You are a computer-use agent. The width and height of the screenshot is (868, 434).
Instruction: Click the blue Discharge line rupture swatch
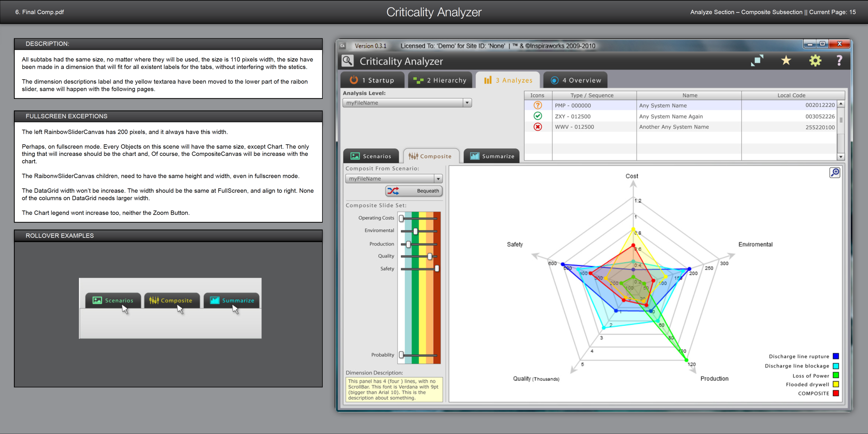[x=836, y=356]
